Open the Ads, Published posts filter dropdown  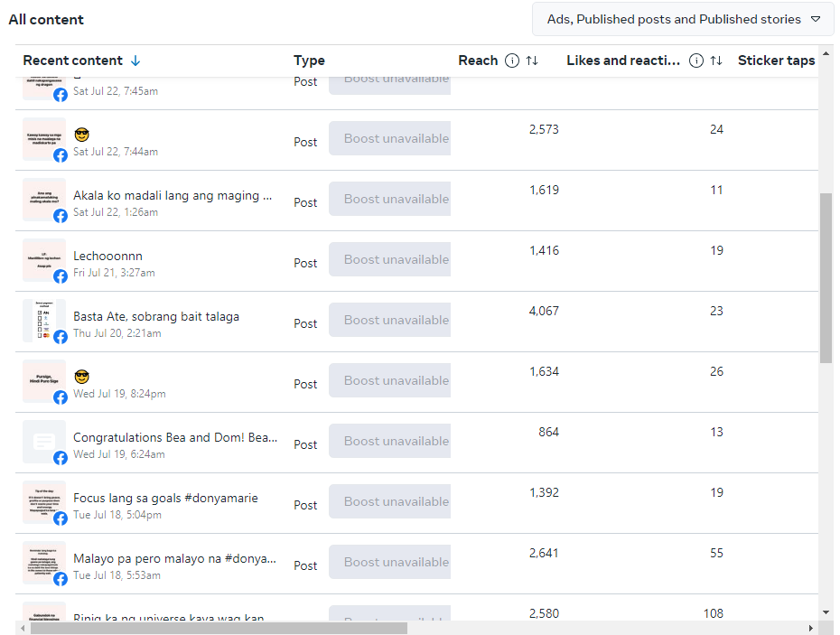683,19
